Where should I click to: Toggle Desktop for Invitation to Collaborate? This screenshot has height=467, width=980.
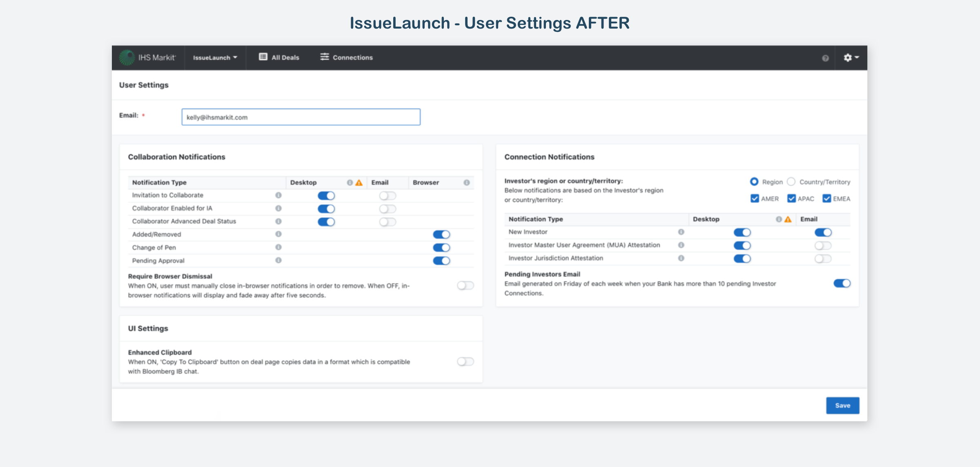coord(326,196)
